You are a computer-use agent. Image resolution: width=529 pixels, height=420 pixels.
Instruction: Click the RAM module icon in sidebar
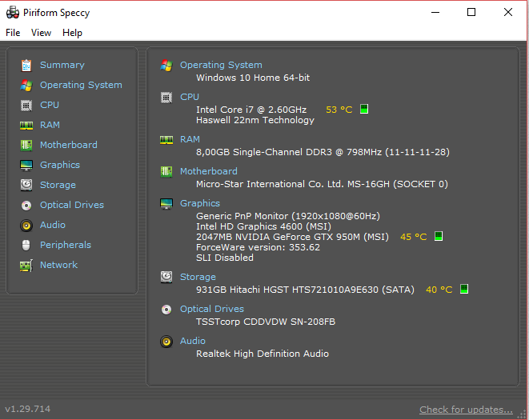click(x=26, y=125)
